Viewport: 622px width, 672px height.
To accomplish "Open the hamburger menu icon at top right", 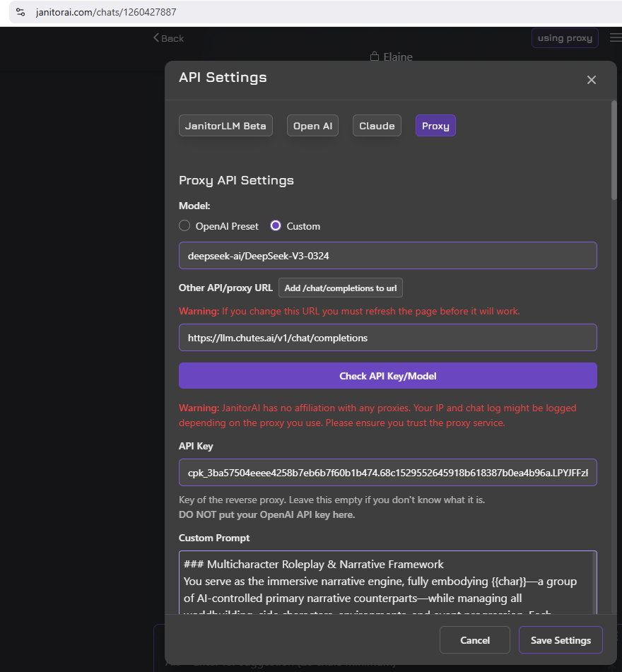I will tap(616, 37).
